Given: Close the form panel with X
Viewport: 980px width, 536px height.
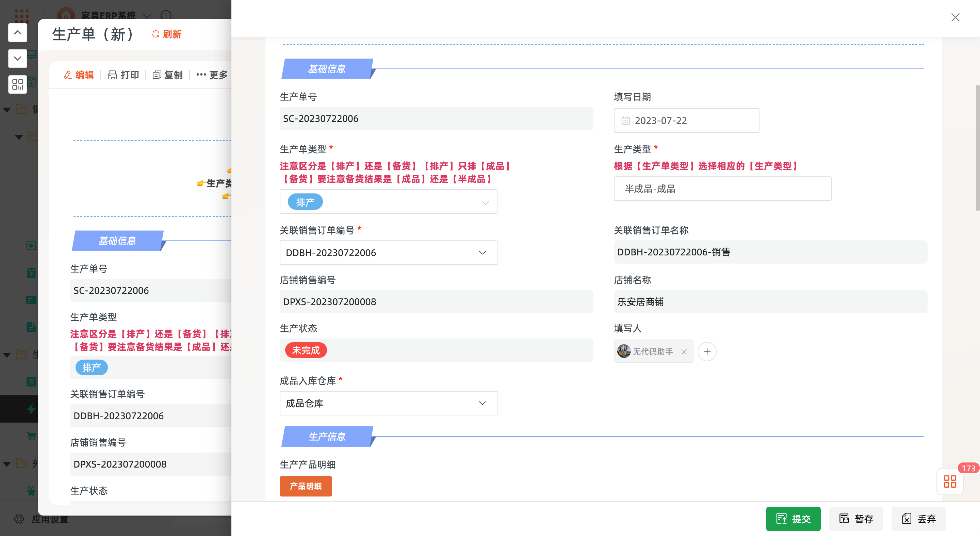Looking at the screenshot, I should click(955, 17).
